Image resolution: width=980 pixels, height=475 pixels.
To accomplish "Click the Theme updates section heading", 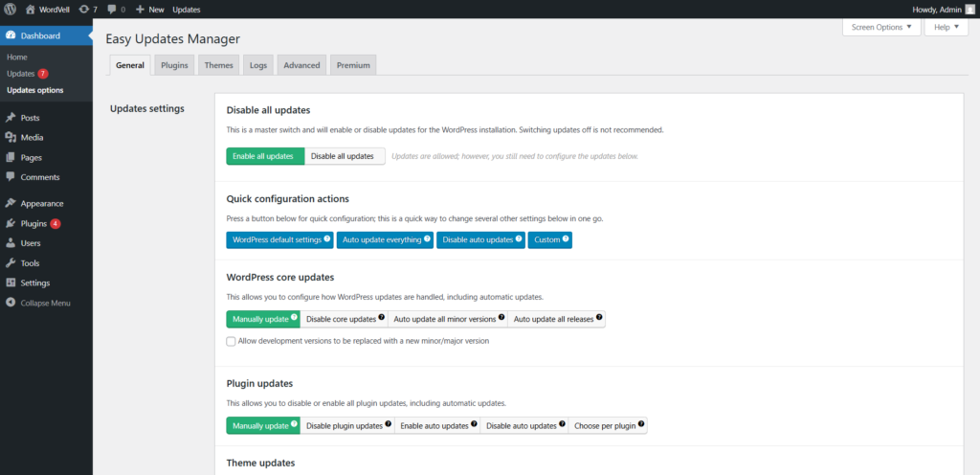I will [x=260, y=464].
